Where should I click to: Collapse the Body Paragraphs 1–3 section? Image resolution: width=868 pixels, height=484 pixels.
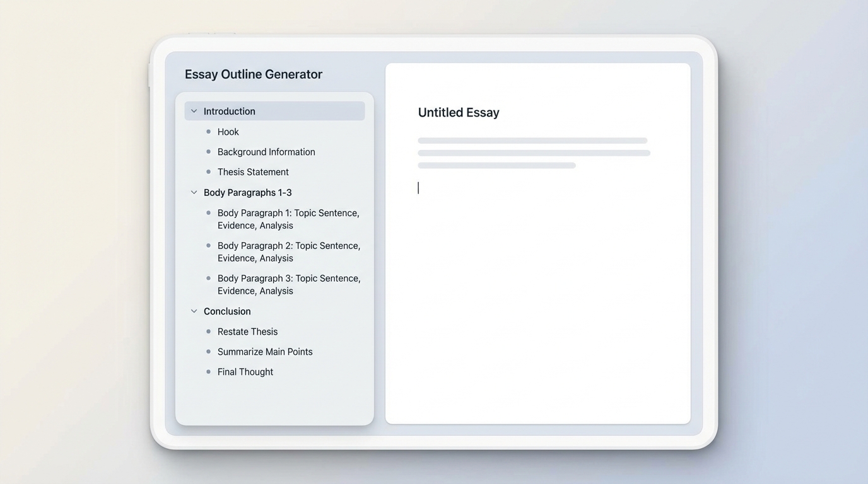click(x=194, y=192)
